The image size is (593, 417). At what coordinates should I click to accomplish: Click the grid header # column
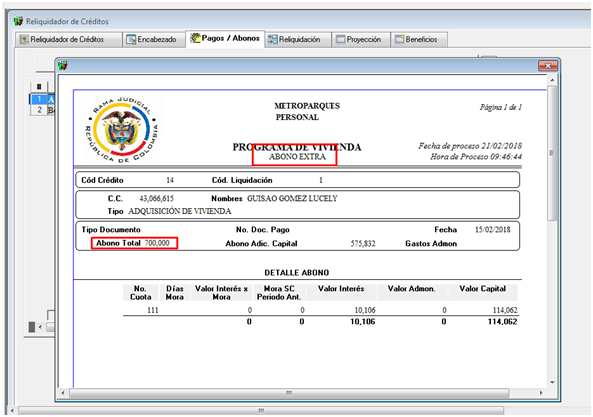point(39,87)
